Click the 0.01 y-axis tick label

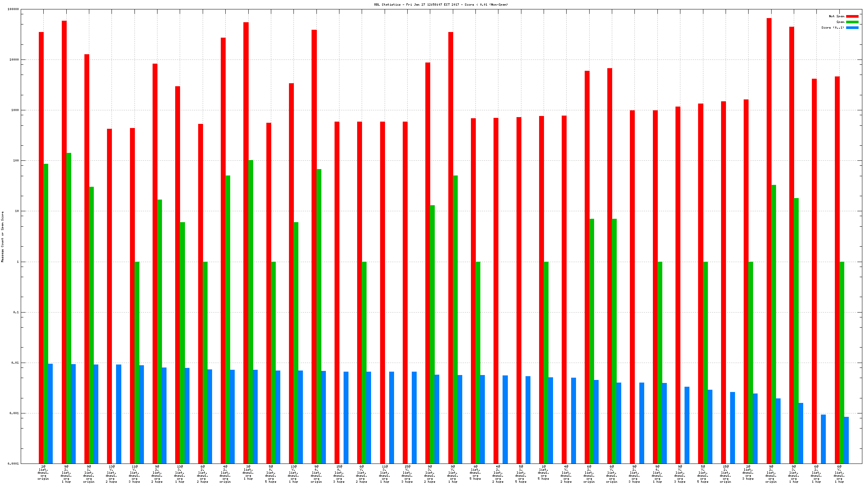click(15, 363)
